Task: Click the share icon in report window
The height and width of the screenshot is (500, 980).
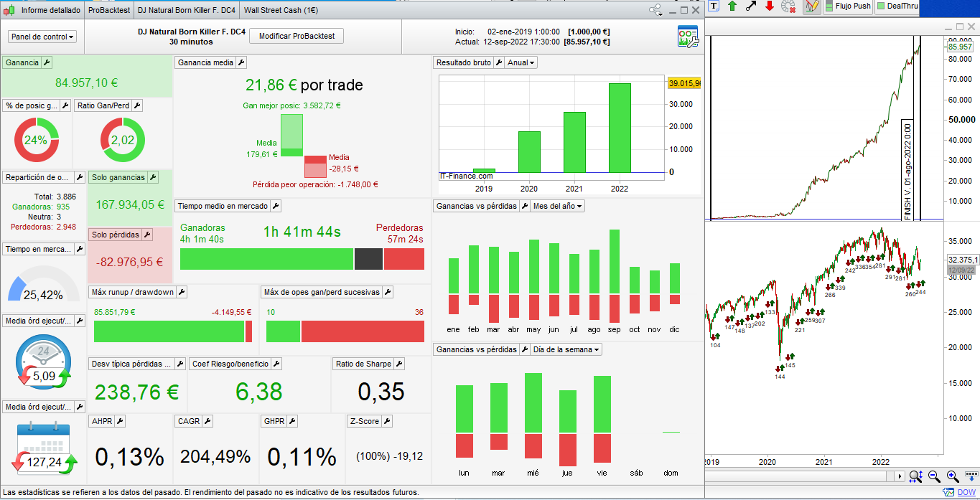Action: [x=655, y=10]
